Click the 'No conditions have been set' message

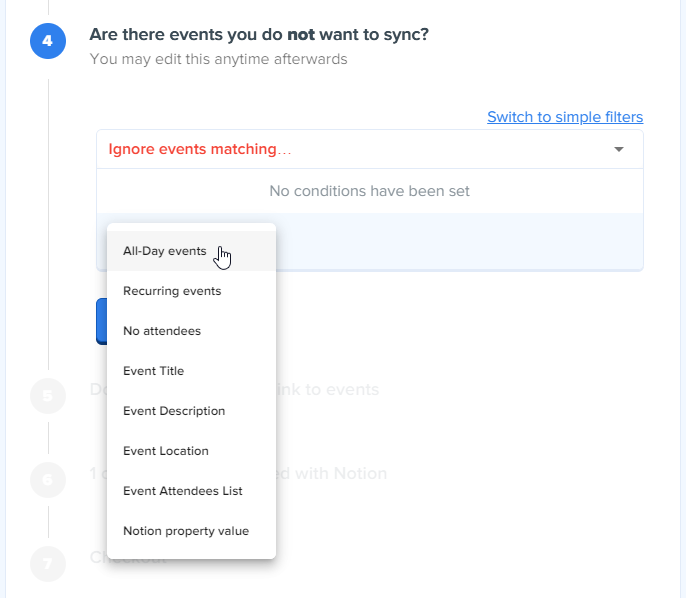[x=369, y=191]
